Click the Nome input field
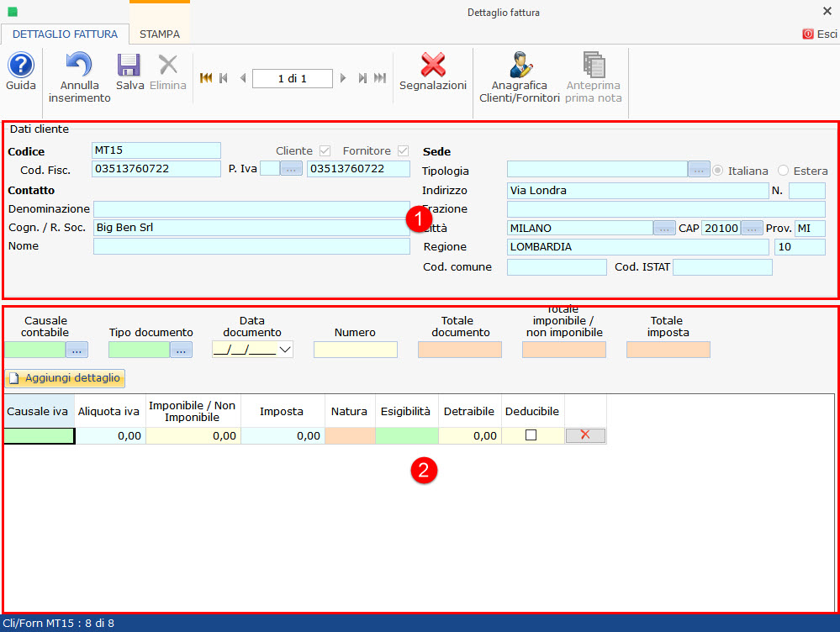This screenshot has width=840, height=632. (x=251, y=246)
